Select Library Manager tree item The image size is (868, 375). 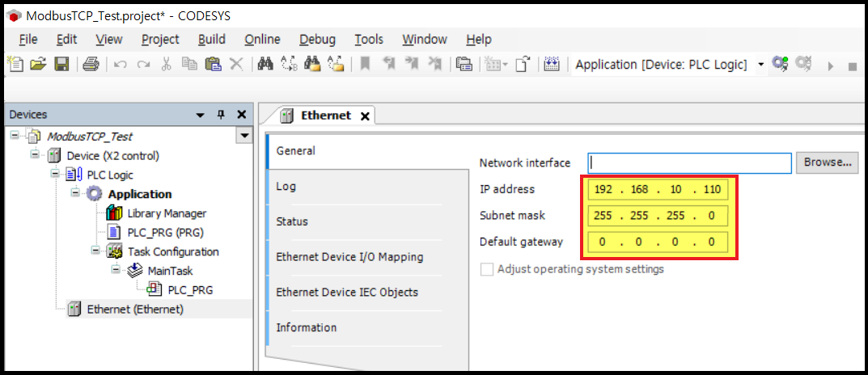pyautogui.click(x=167, y=213)
